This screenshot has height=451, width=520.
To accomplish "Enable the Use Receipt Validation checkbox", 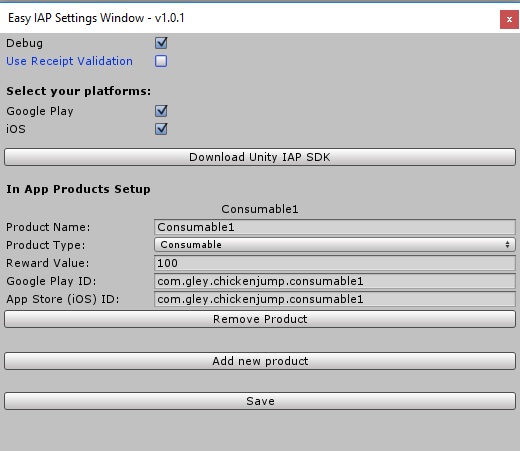I will 161,61.
